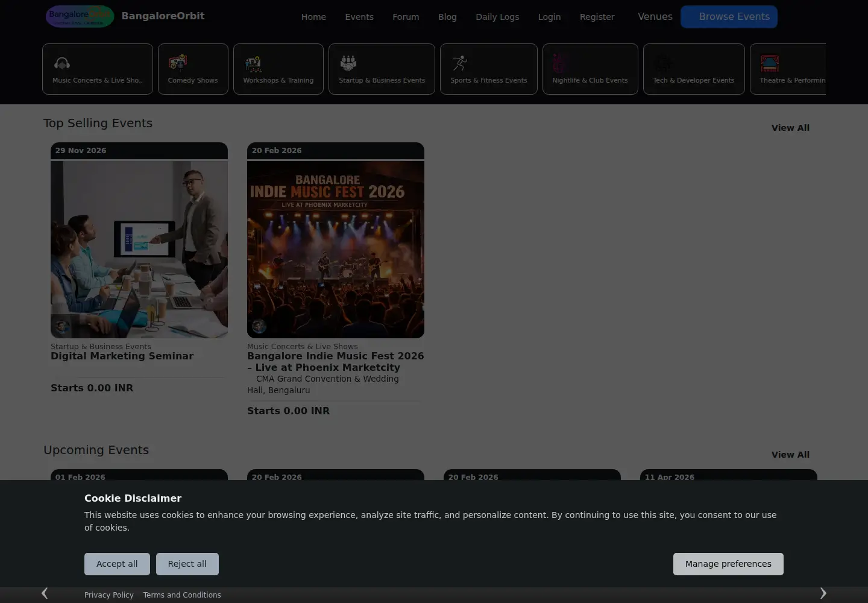Image resolution: width=868 pixels, height=603 pixels.
Task: Click the Digital Marketing Seminar event image
Action: [139, 249]
